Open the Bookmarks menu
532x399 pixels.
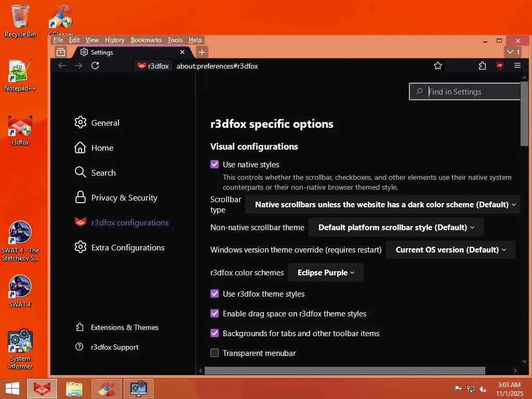(146, 40)
